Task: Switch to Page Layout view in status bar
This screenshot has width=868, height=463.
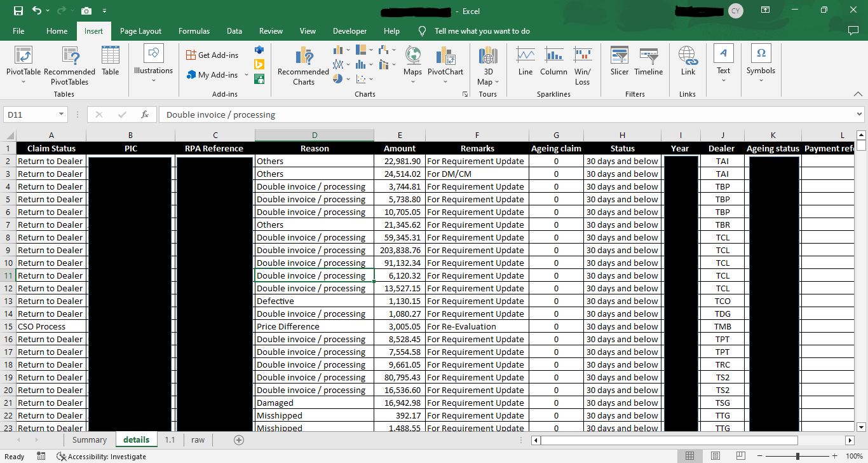Action: pos(715,456)
